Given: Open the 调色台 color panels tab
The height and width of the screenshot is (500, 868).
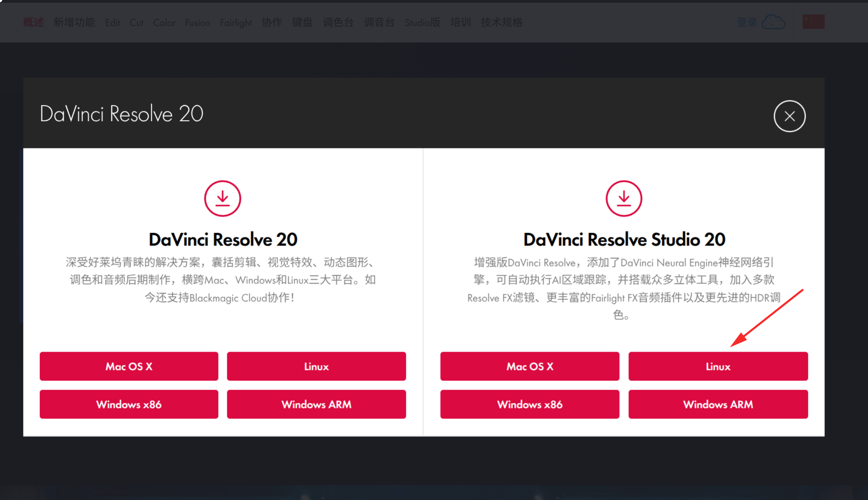Looking at the screenshot, I should 338,22.
